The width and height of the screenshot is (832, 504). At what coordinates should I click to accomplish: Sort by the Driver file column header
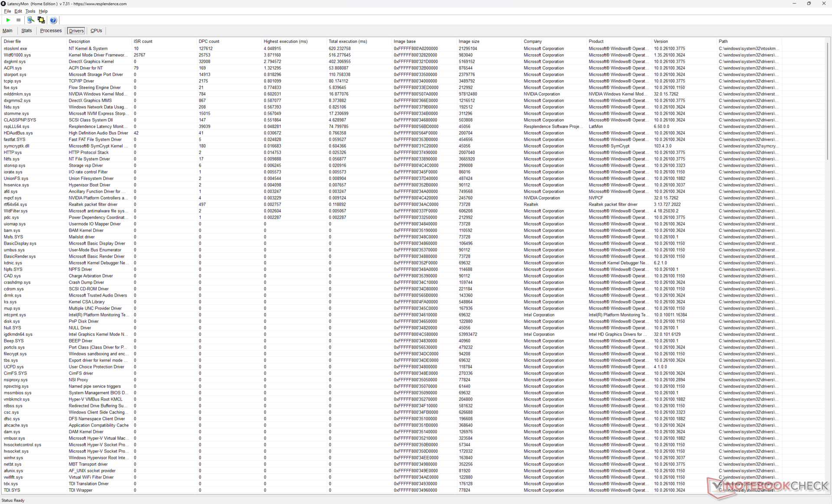coord(12,42)
